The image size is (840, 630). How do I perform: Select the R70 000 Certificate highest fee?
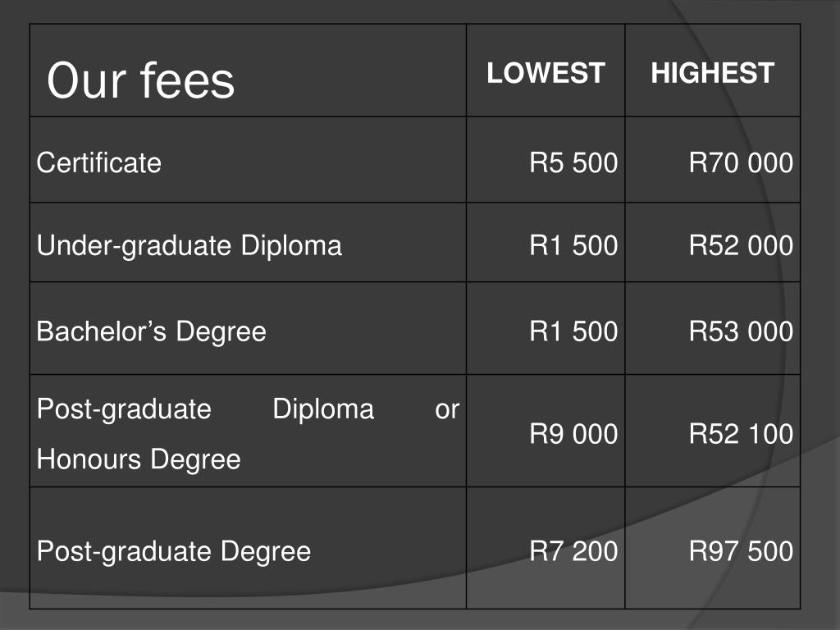[741, 162]
